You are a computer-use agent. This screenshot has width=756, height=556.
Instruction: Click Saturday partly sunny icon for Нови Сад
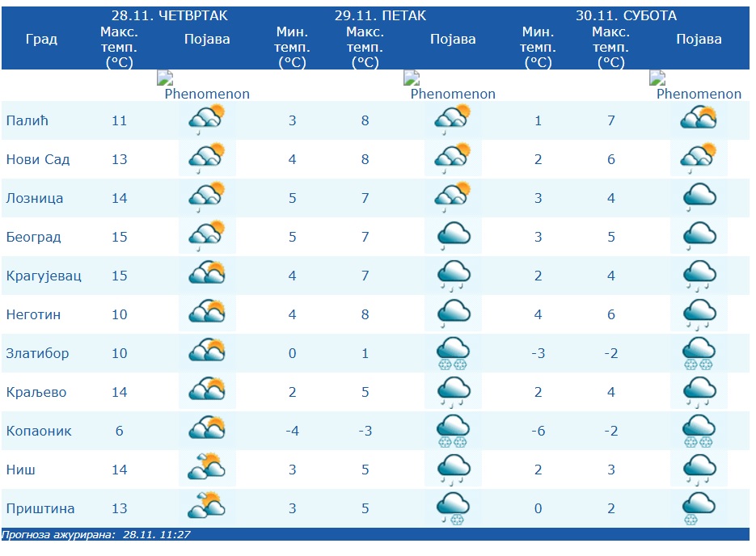click(699, 160)
